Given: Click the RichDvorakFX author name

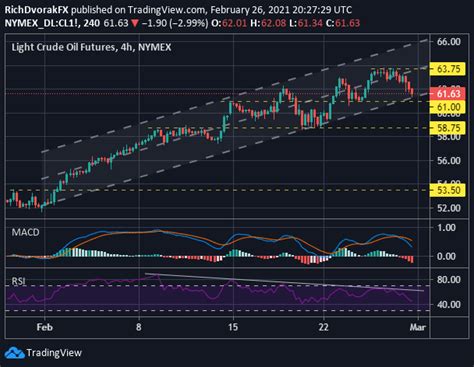Looking at the screenshot, I should pos(36,10).
